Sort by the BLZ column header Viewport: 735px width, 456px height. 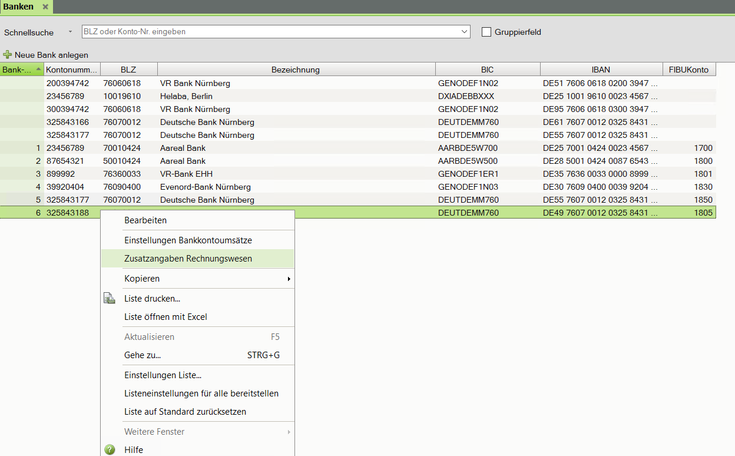128,69
